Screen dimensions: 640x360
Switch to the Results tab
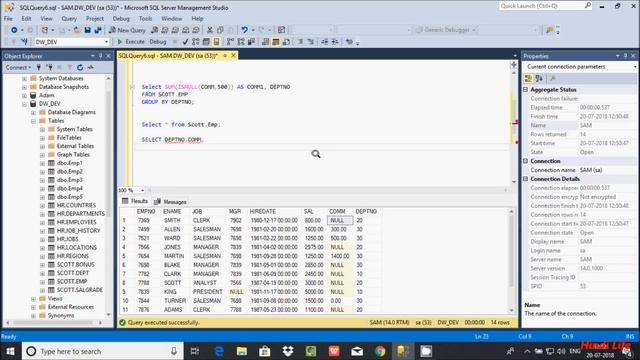point(135,201)
